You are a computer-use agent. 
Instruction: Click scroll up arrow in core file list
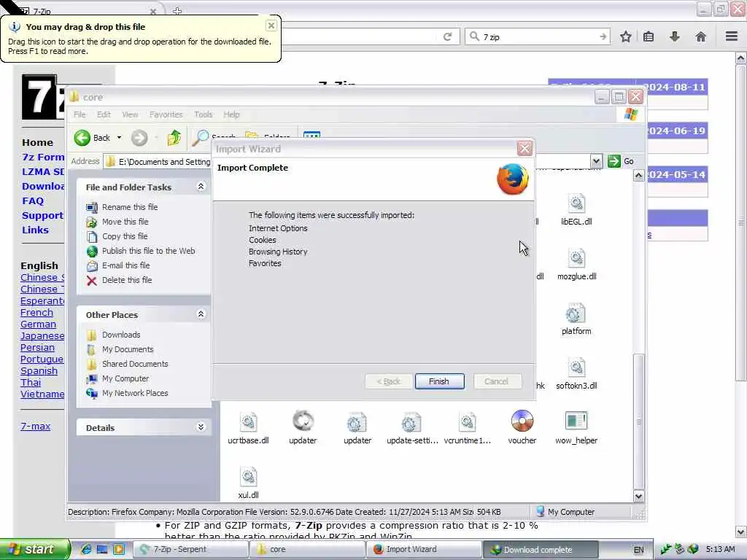coord(639,175)
